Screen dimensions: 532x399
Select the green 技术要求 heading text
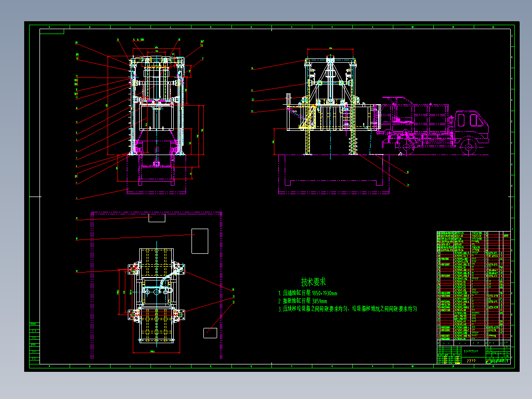pyautogui.click(x=313, y=281)
